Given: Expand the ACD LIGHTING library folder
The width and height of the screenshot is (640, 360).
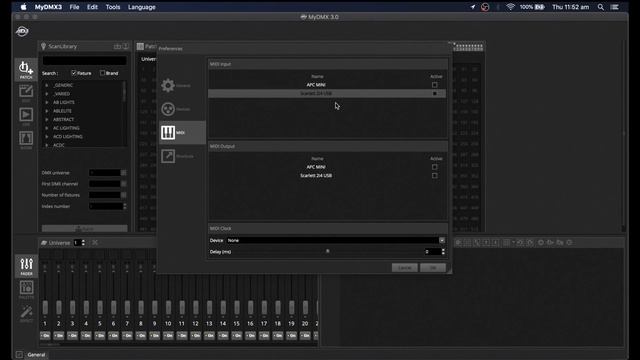Looking at the screenshot, I should [47, 136].
